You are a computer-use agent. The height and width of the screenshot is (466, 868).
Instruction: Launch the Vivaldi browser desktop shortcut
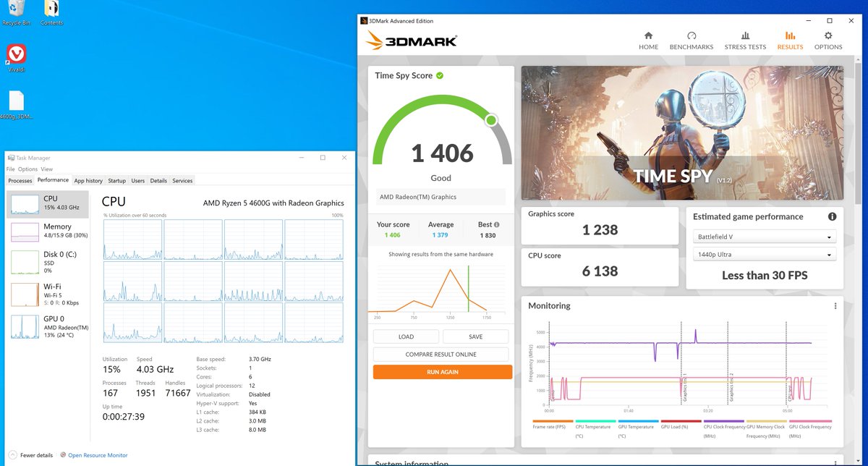click(x=16, y=59)
